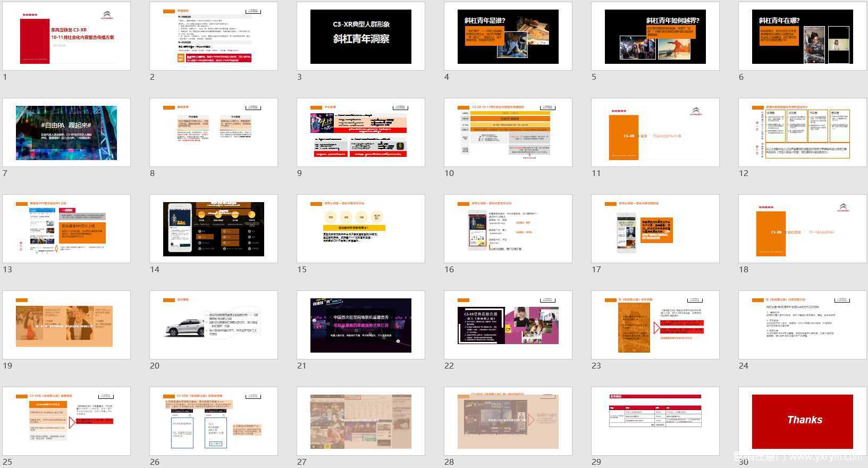Select slide 12 thumbnail
Viewport: 868px width, 468px height.
tap(803, 132)
